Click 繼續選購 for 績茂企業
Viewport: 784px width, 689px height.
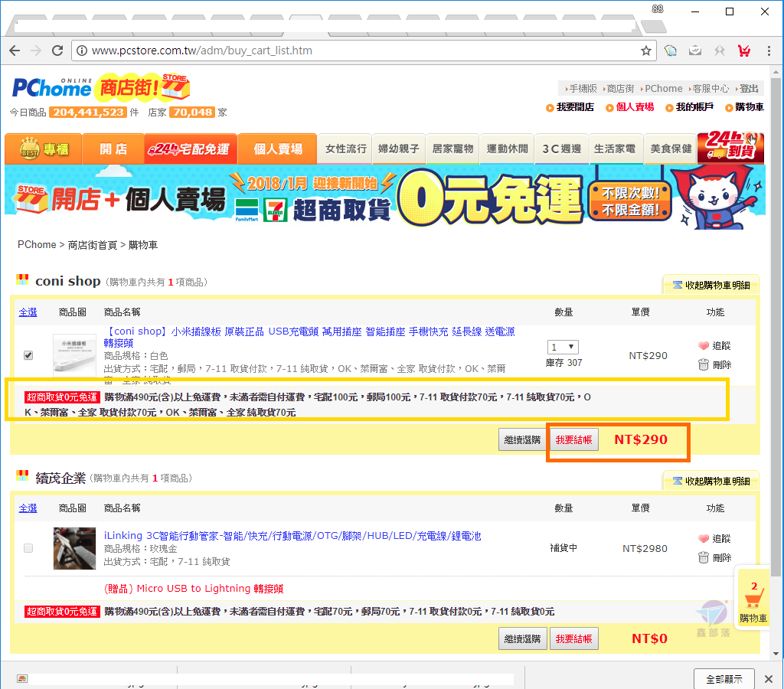[522, 639]
